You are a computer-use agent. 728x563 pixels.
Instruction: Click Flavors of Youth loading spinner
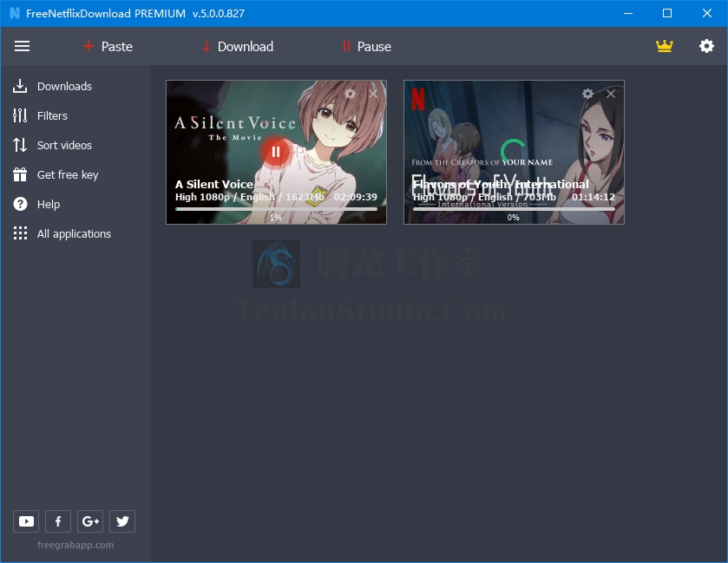coord(513,151)
